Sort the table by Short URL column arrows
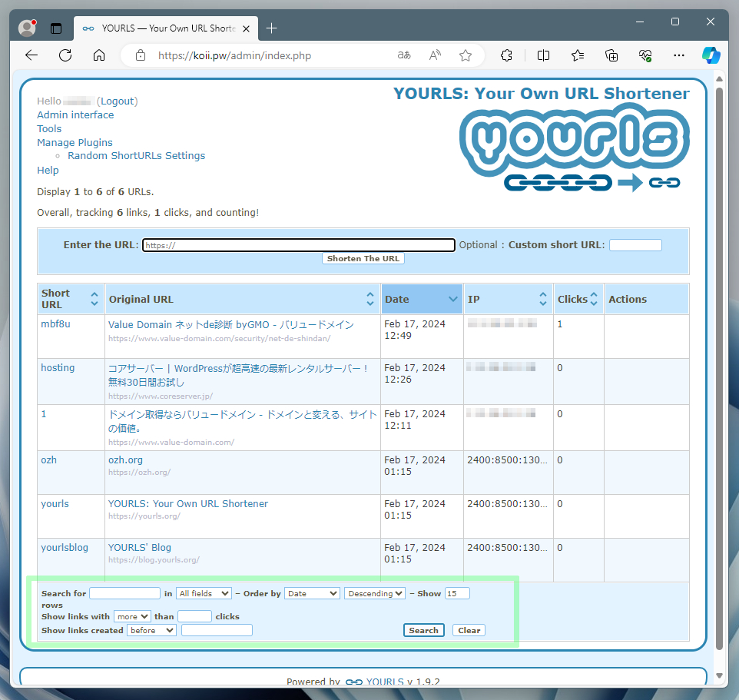The width and height of the screenshot is (739, 700). [x=94, y=299]
